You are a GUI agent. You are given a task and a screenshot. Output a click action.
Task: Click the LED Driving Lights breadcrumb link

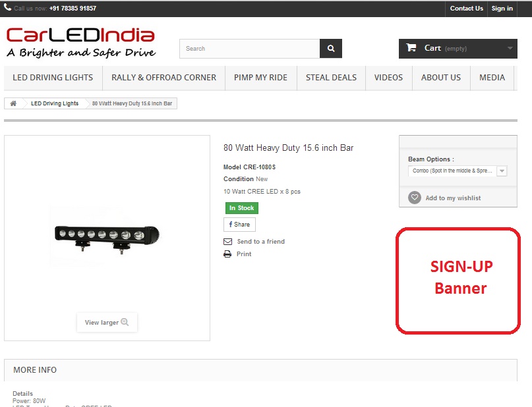tap(55, 103)
